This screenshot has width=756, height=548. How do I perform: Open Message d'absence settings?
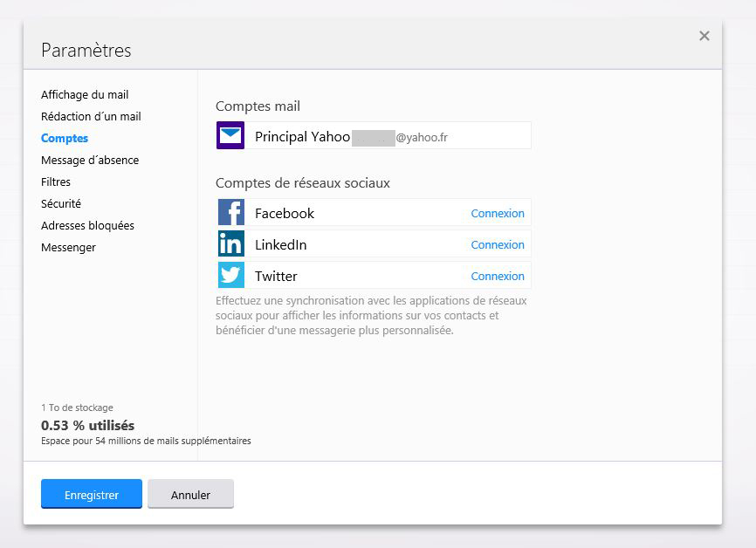click(x=90, y=160)
